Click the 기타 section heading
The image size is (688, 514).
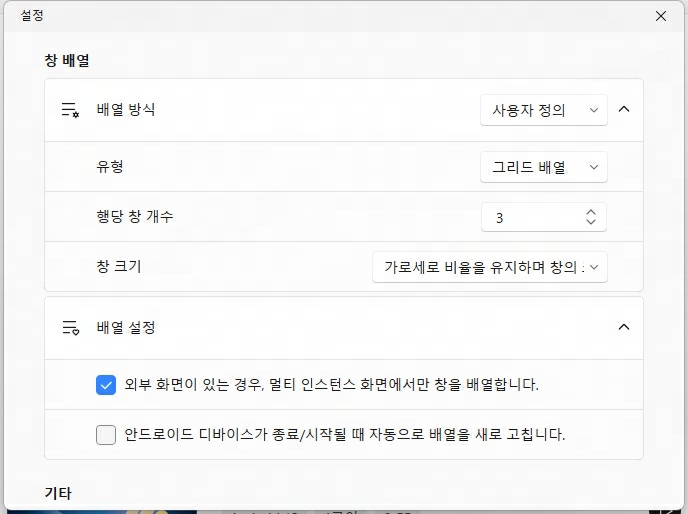pyautogui.click(x=58, y=493)
